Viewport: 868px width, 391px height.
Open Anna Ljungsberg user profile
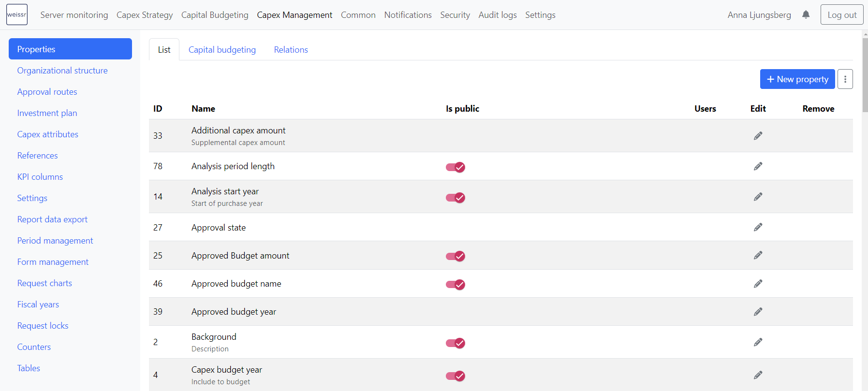click(759, 15)
